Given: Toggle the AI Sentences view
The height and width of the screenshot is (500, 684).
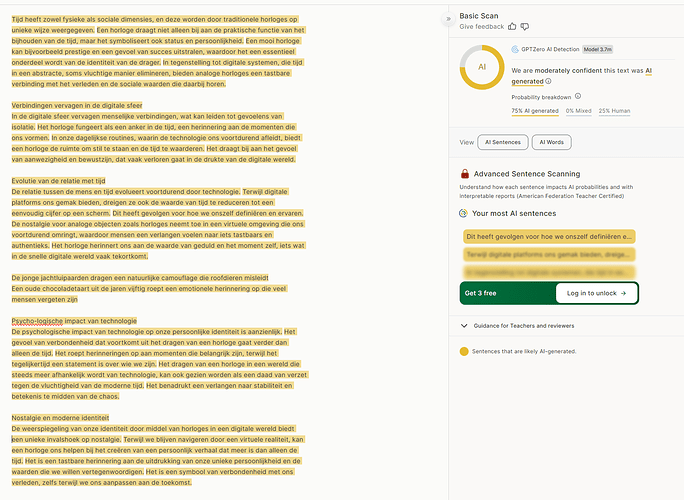Looking at the screenshot, I should click(x=502, y=142).
